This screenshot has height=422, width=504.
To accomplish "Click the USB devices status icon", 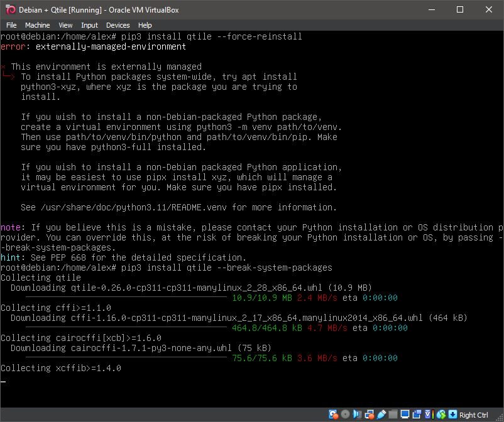I will (x=381, y=414).
